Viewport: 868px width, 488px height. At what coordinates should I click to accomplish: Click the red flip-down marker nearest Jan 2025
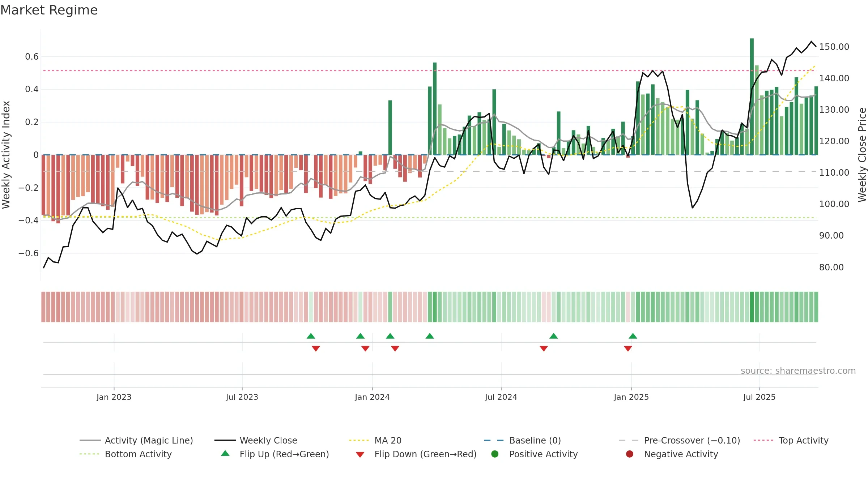point(628,348)
